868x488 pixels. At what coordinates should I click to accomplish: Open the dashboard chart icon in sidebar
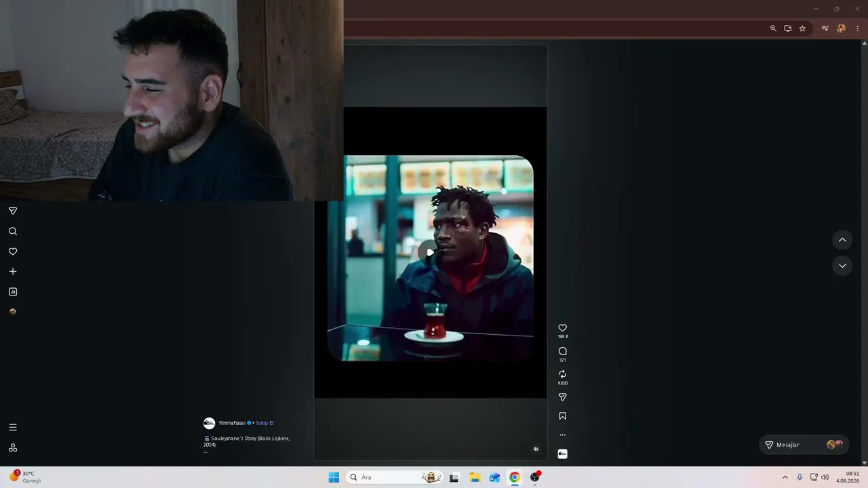(x=13, y=292)
